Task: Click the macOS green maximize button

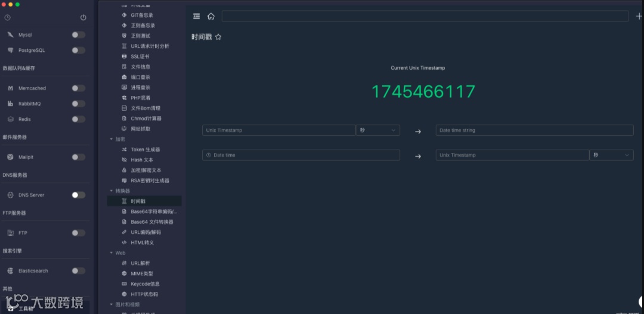Action: 17,4
